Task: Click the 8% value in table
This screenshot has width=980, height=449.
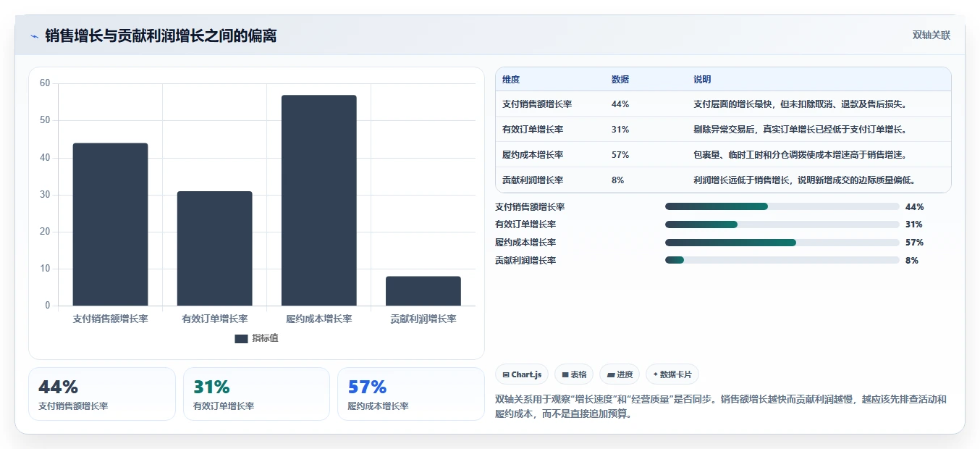Action: (617, 180)
